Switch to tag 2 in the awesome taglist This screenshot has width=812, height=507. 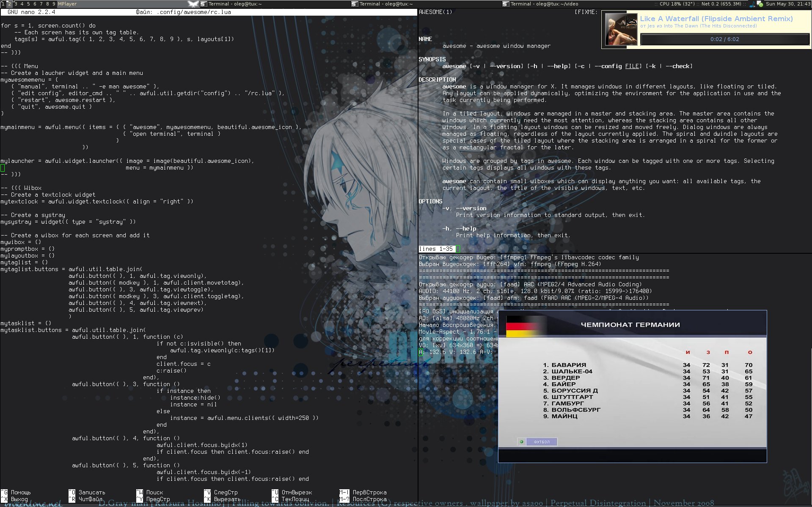point(9,4)
